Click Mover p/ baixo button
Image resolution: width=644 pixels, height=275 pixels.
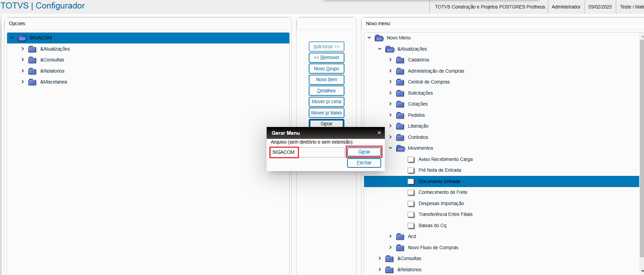[326, 113]
